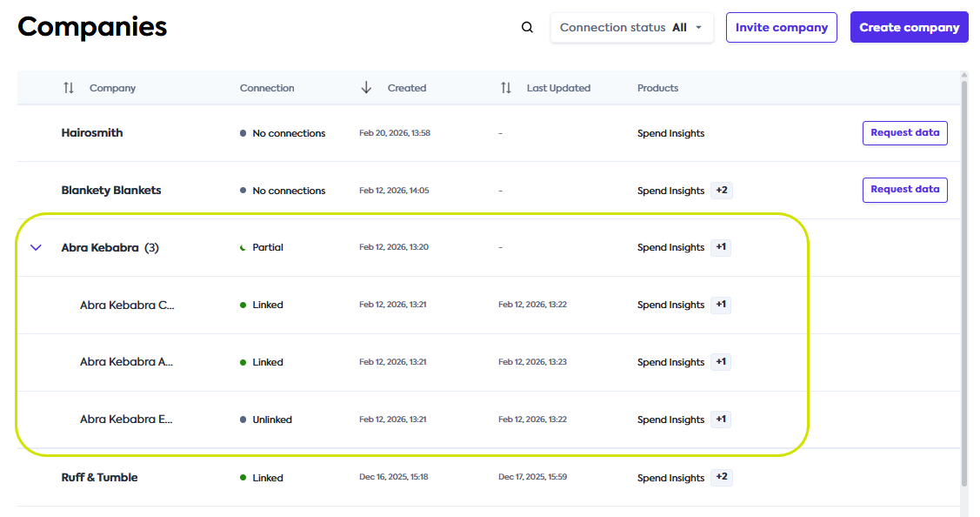Sort by the Last Updated column

point(505,88)
